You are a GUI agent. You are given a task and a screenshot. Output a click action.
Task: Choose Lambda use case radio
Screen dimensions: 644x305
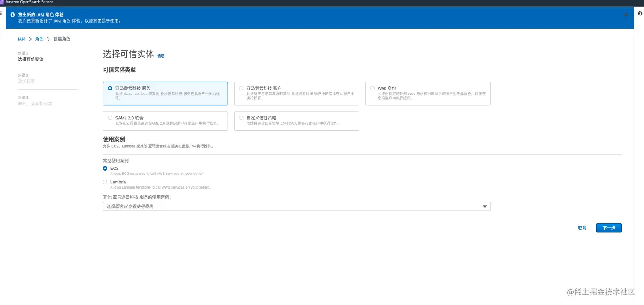coord(105,182)
